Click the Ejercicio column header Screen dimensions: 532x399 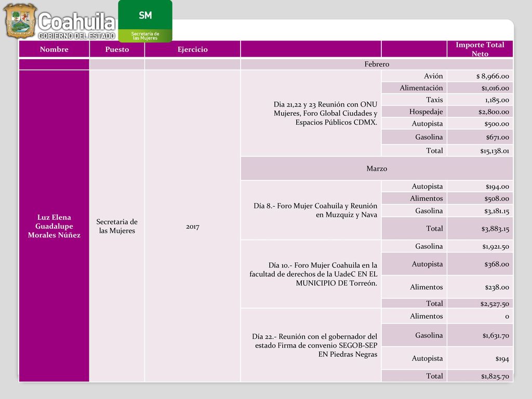[x=192, y=49]
